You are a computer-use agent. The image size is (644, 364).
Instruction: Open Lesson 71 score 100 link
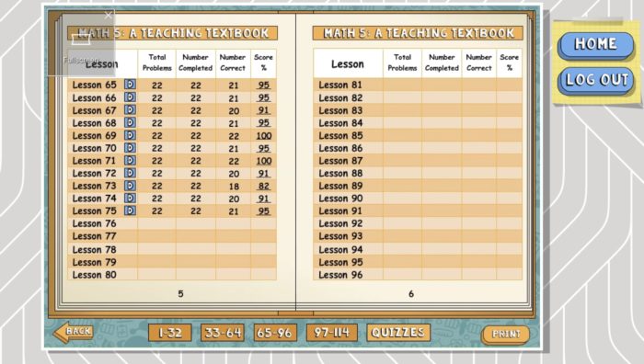tap(264, 161)
